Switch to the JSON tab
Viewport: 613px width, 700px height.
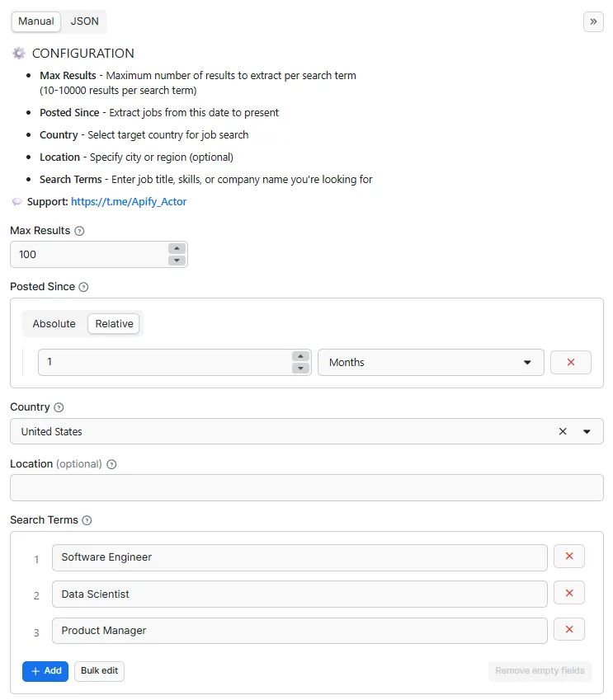click(x=84, y=21)
